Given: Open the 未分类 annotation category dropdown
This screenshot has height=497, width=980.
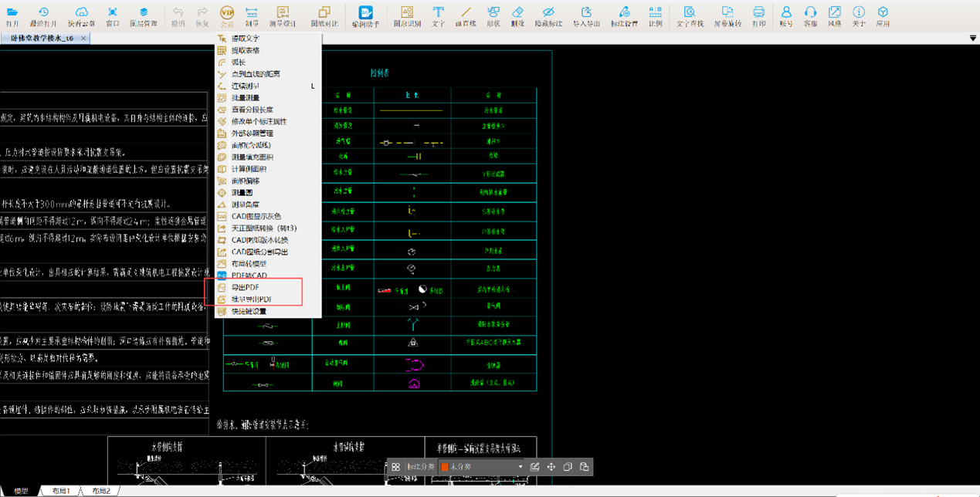Looking at the screenshot, I should pos(520,467).
